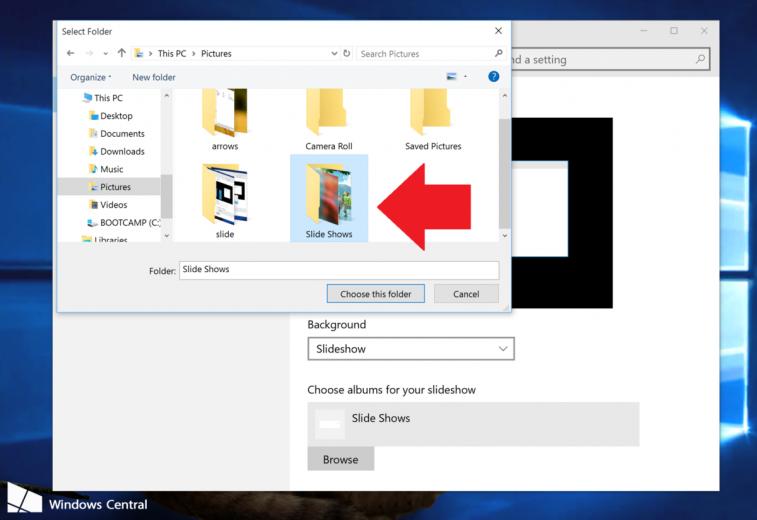Click sidebar scrollbar up arrow
Screen dimensions: 757x520
click(x=167, y=96)
